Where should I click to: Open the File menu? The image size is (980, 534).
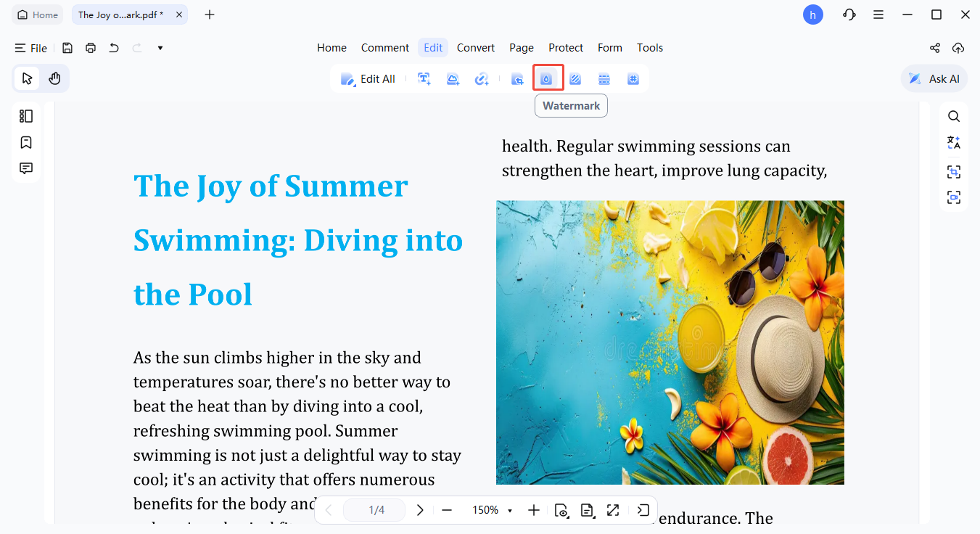31,48
